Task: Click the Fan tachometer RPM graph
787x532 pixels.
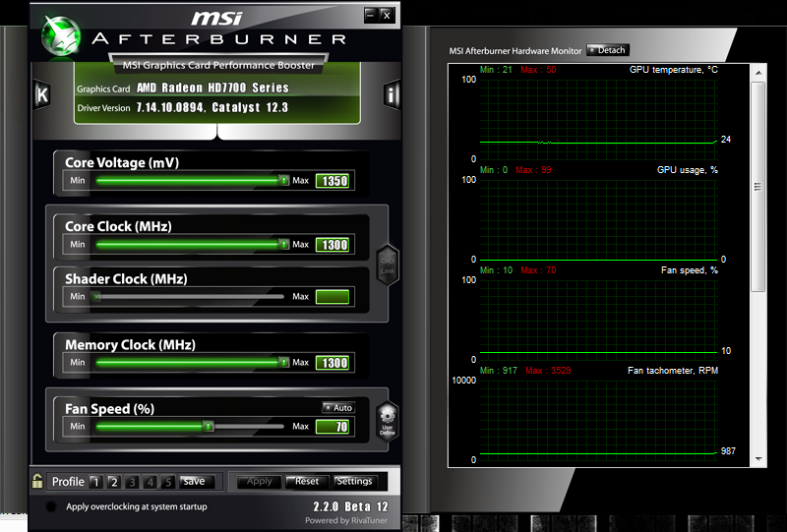Action: coord(599,420)
